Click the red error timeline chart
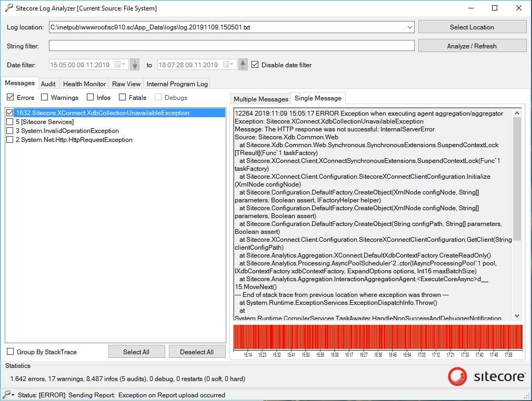532x401 pixels. click(x=377, y=337)
